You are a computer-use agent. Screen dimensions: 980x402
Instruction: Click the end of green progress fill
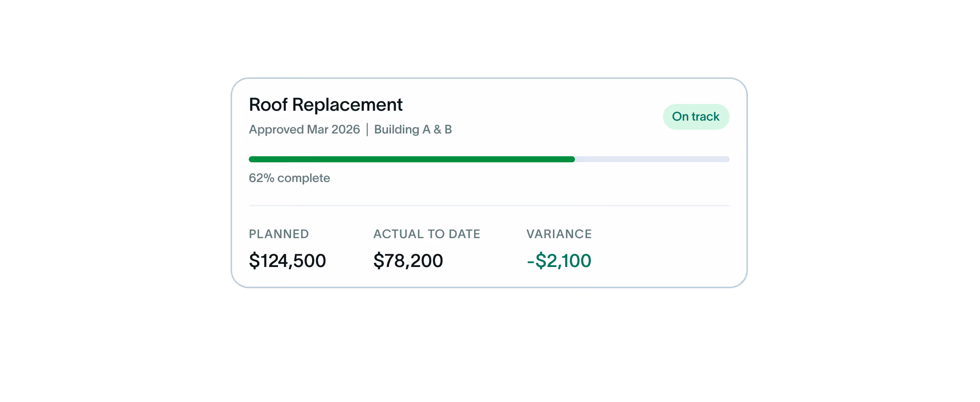coord(573,159)
